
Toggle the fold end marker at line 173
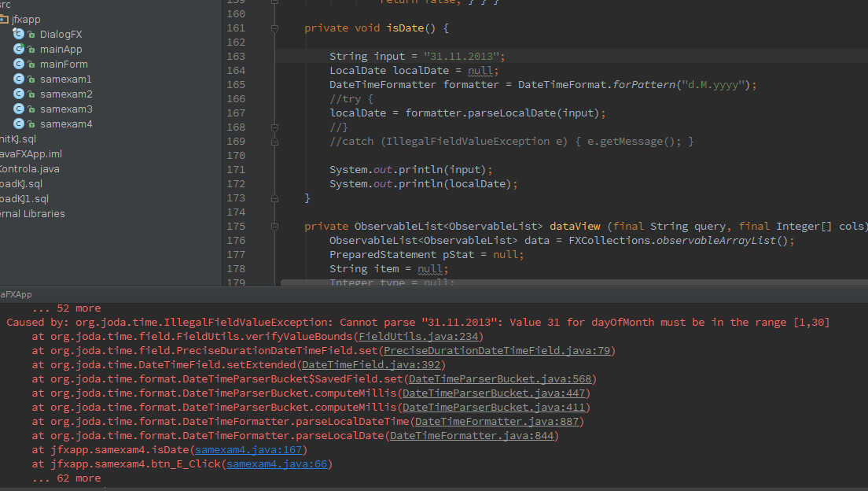tap(274, 198)
